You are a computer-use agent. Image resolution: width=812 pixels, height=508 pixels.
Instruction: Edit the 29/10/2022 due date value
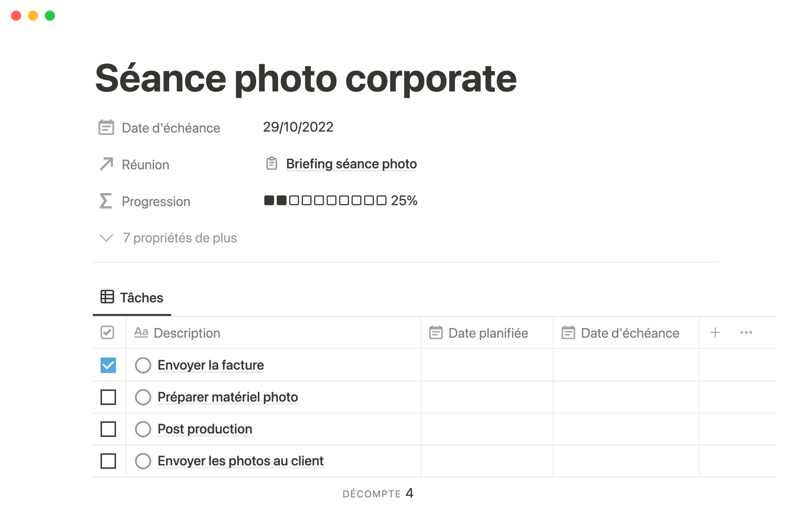[298, 127]
